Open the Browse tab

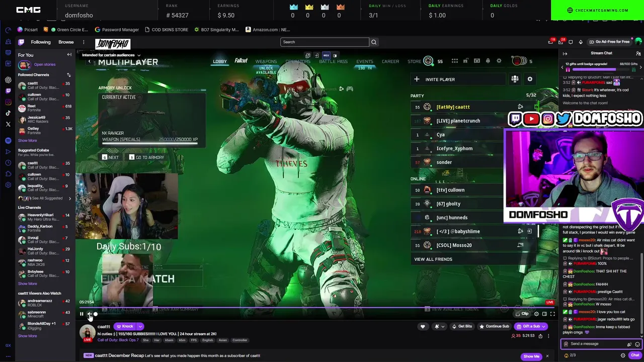coord(66,42)
